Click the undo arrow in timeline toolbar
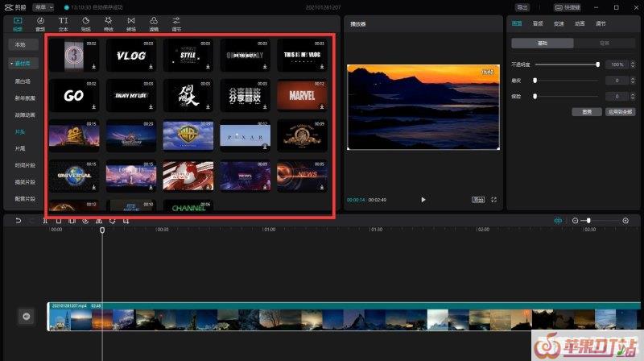The height and width of the screenshot is (361, 644). [18, 221]
